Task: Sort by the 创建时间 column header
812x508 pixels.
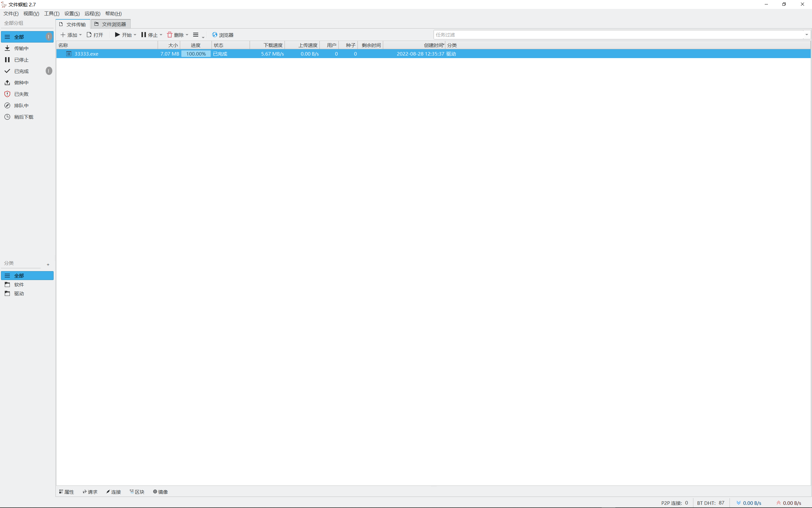Action: pos(414,45)
